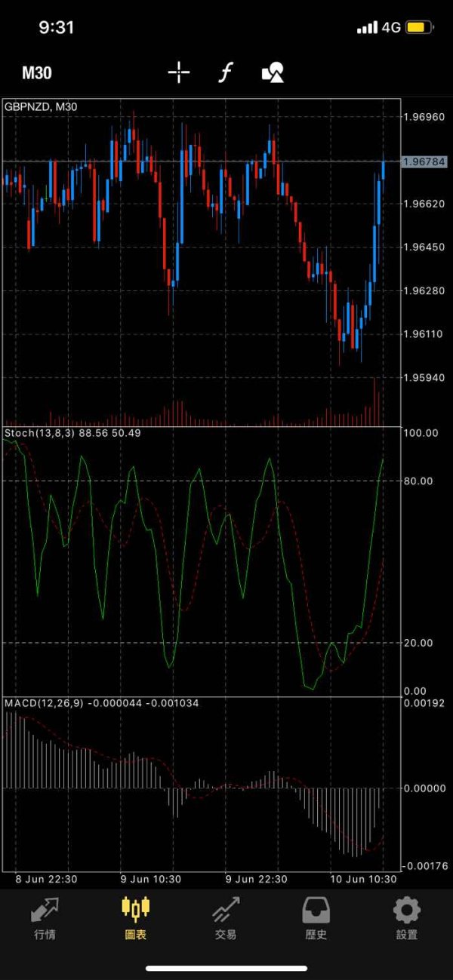Tap the 9 Jun 22:30 time label

(x=256, y=879)
